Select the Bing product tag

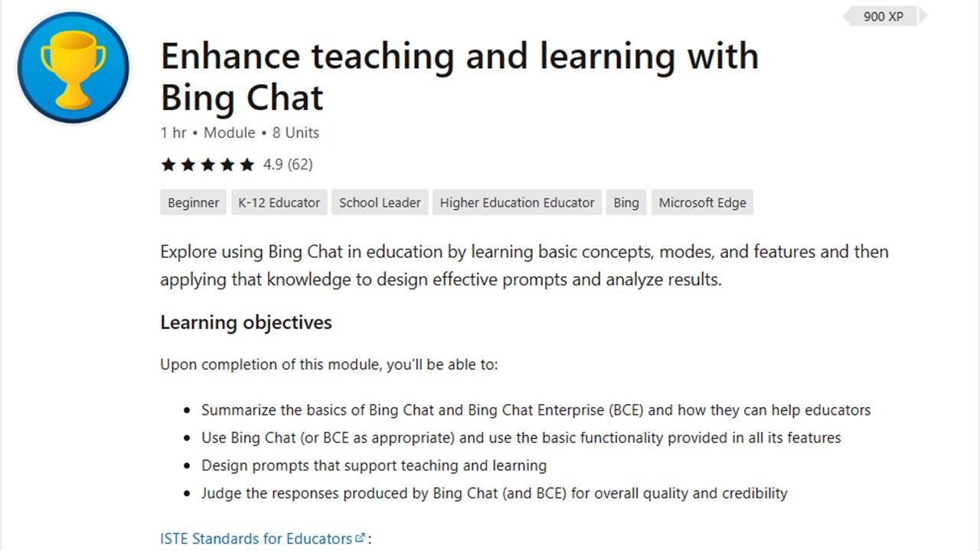[626, 203]
